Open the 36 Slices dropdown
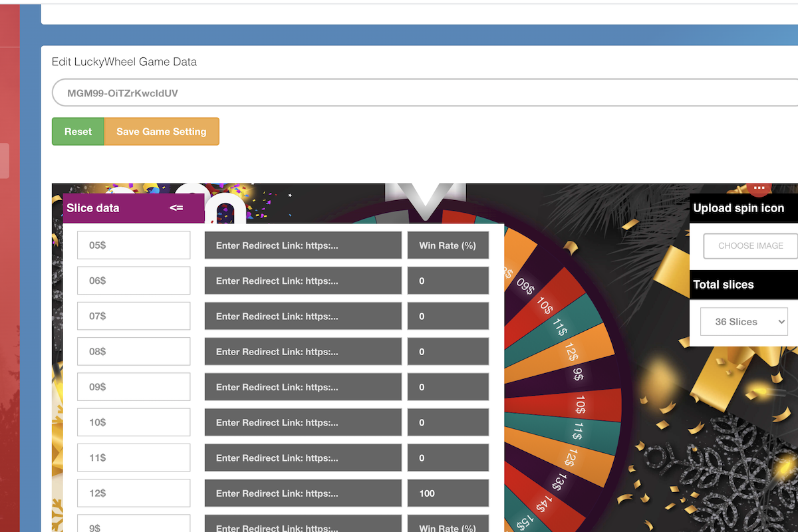The height and width of the screenshot is (532, 798). (x=743, y=322)
